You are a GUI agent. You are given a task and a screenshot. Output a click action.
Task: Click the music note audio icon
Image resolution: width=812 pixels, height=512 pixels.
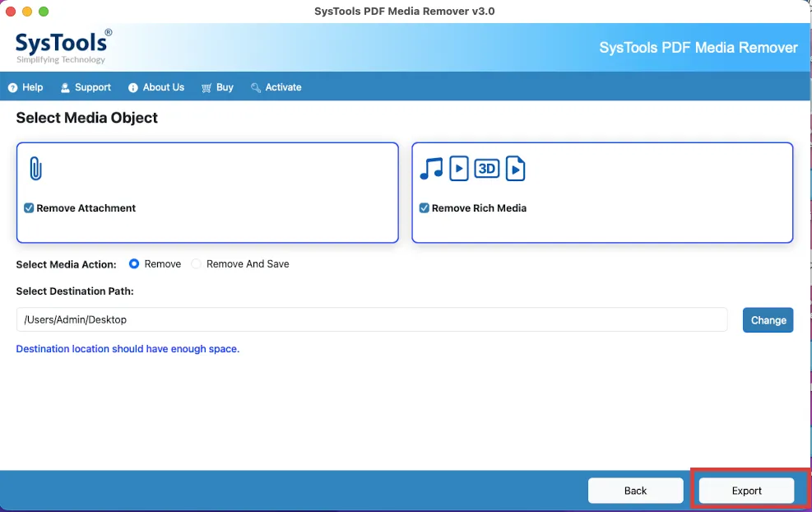coord(431,169)
